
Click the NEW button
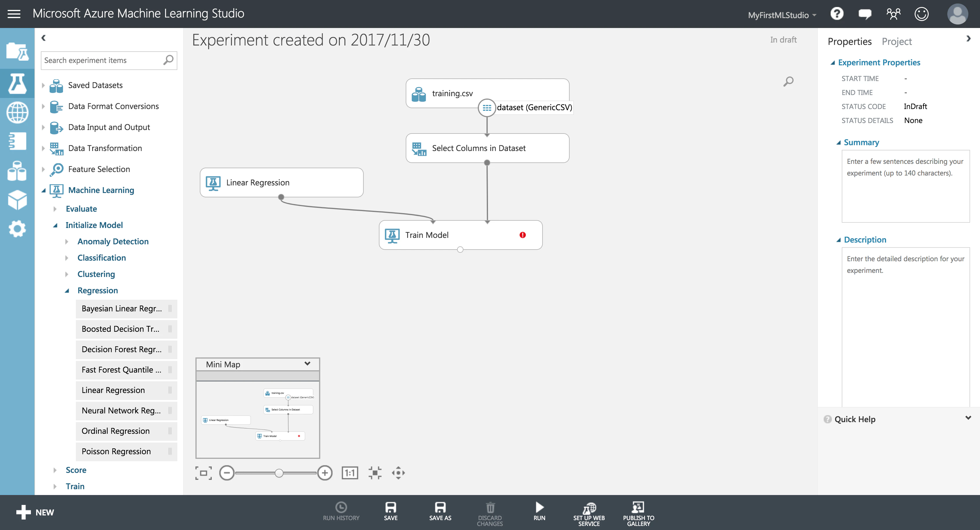(x=35, y=512)
